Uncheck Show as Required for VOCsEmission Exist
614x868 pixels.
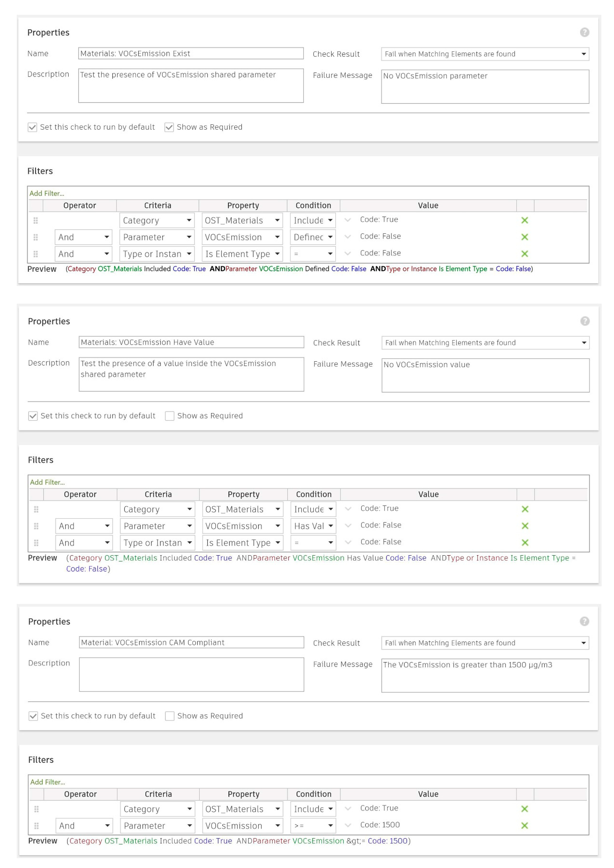click(x=169, y=127)
